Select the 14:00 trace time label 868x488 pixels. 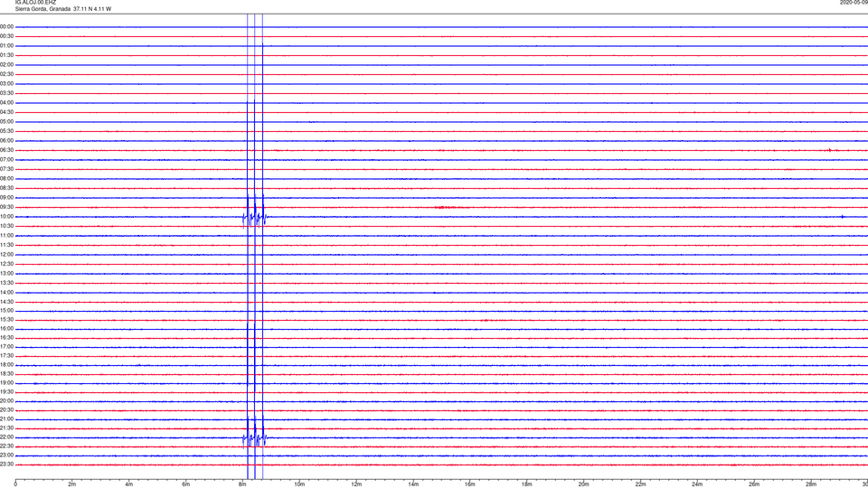click(6, 292)
